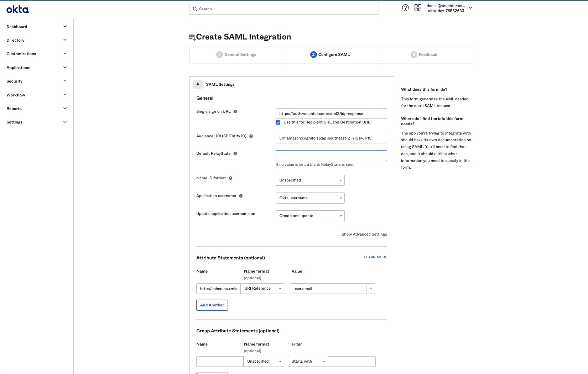
Task: Expand the Directory sidebar section
Action: (x=37, y=40)
